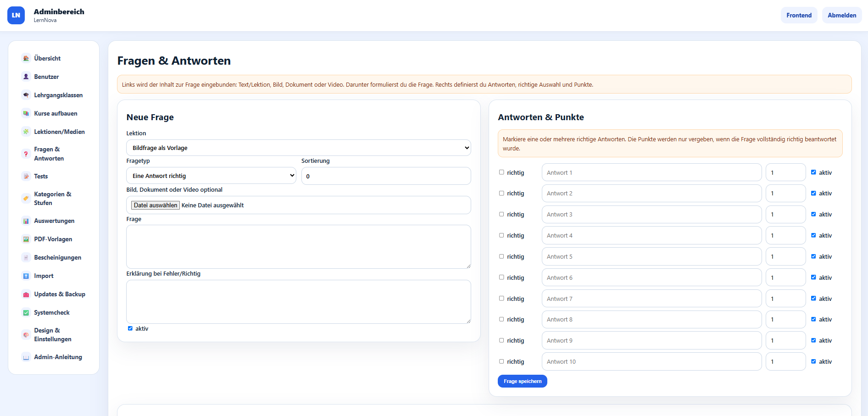
Task: Untick aktiv for Antwort 6
Action: point(813,277)
